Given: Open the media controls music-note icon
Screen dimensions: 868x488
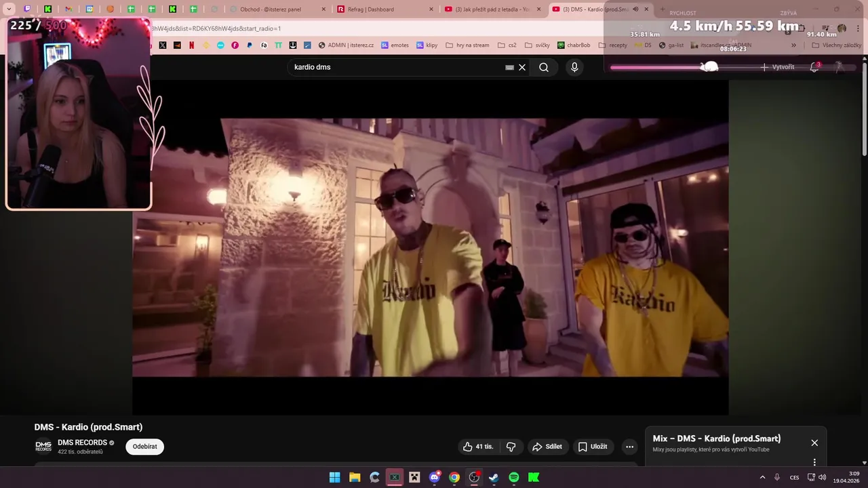Looking at the screenshot, I should point(825,28).
